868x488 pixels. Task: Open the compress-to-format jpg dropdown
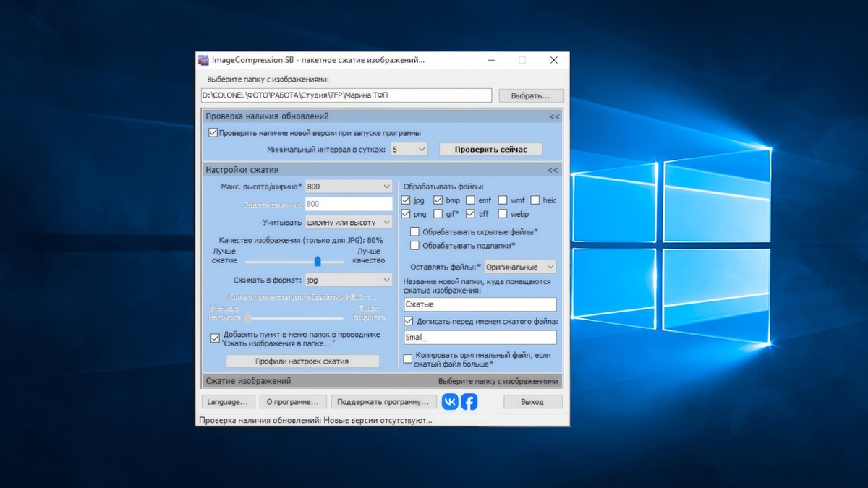349,280
